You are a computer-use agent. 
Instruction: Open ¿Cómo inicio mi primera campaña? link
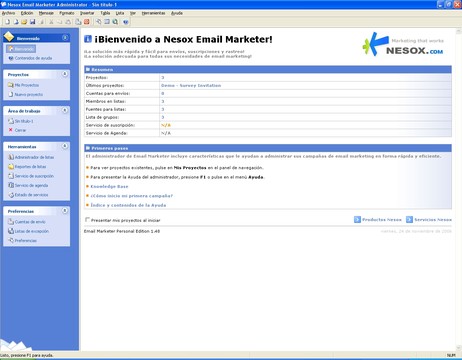click(132, 196)
